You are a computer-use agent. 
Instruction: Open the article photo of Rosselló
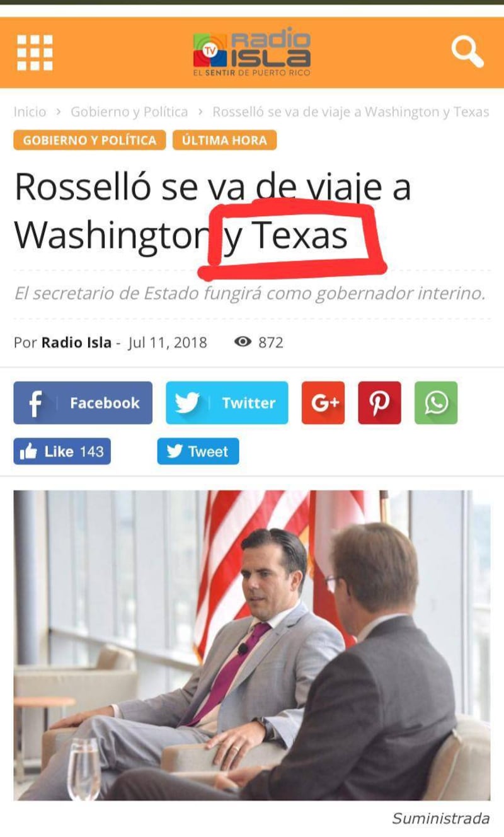tap(251, 645)
